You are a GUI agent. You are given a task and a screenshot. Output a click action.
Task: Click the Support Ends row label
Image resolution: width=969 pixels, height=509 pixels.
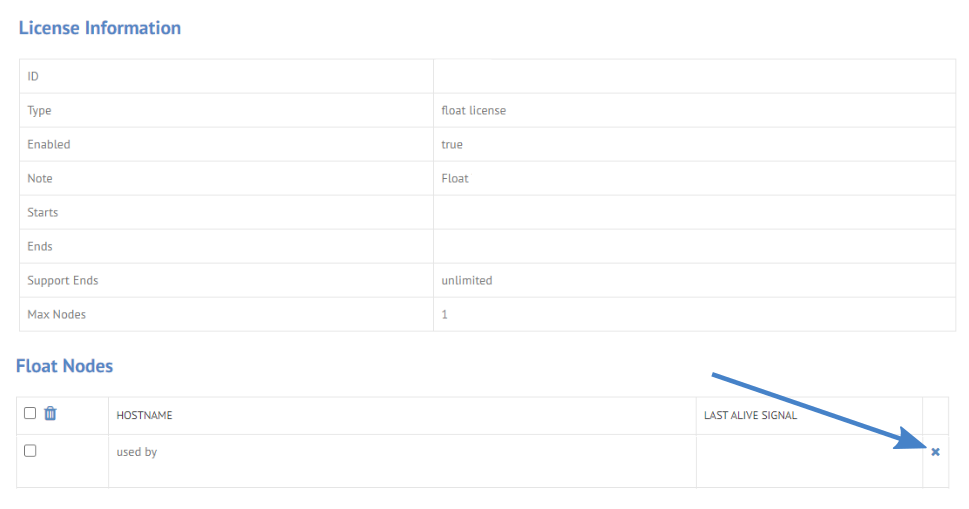63,280
